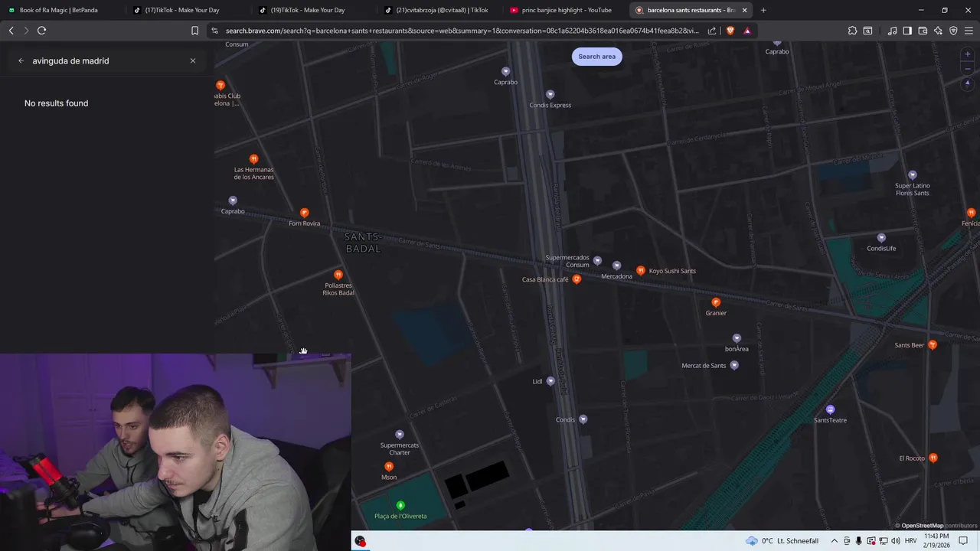Switch keyboard language via HRV indicator
The height and width of the screenshot is (551, 980).
pos(911,541)
